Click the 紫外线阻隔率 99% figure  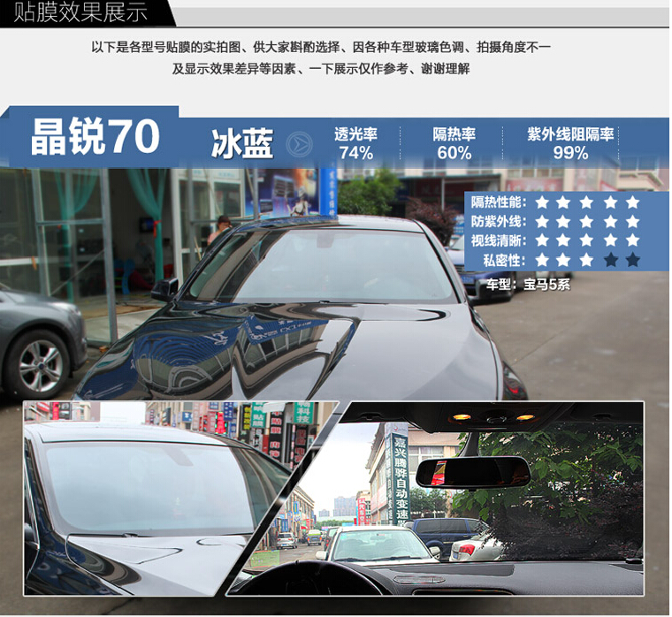pyautogui.click(x=570, y=152)
